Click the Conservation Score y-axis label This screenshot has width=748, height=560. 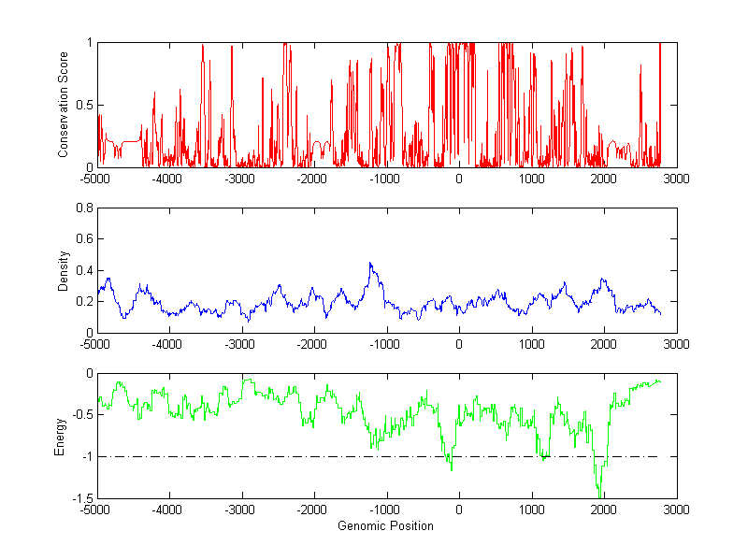click(x=63, y=105)
